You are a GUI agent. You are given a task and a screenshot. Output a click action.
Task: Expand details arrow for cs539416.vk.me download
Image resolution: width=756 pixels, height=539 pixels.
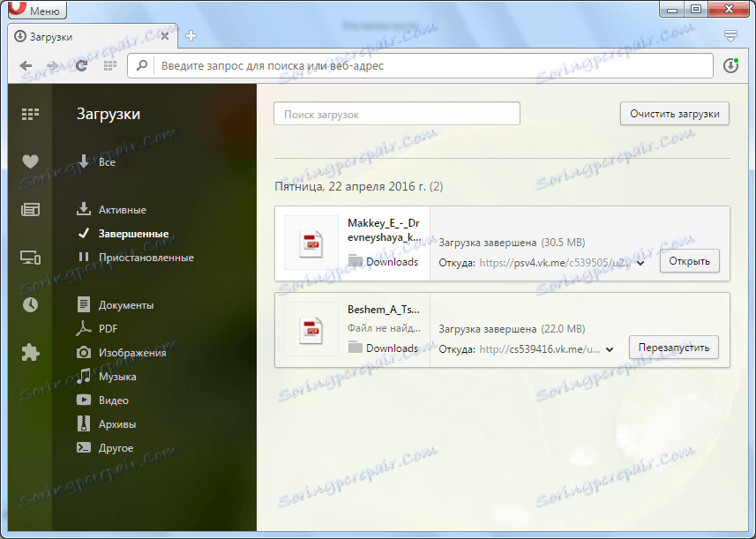click(610, 349)
